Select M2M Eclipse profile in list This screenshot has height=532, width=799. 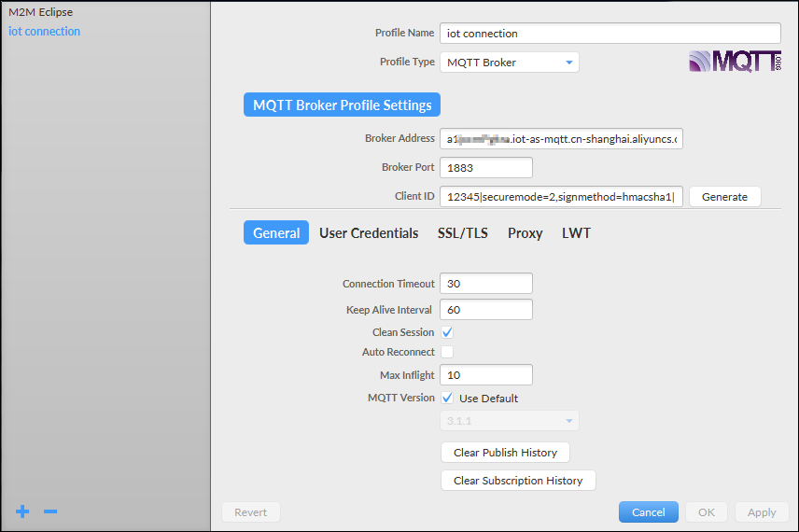point(41,12)
